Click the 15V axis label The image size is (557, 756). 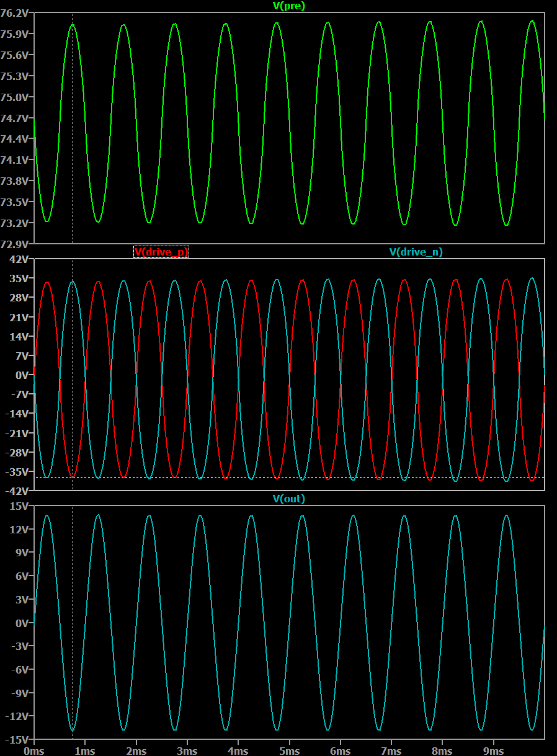(x=19, y=506)
